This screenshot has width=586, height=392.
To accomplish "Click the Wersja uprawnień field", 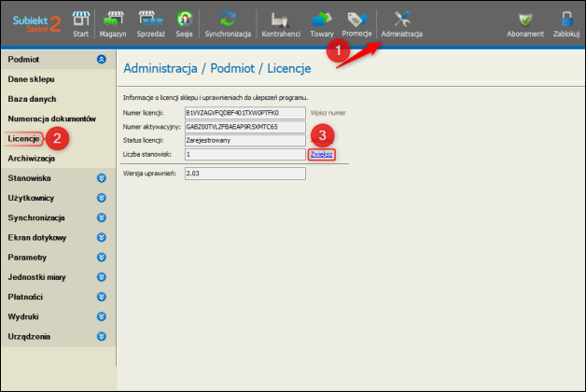I will coord(245,174).
